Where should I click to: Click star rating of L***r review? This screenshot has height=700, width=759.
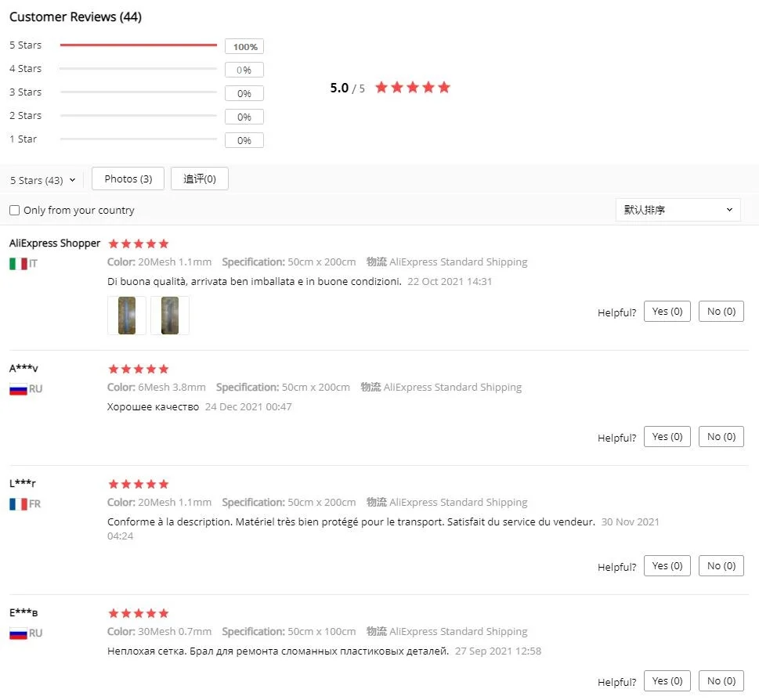(x=139, y=484)
